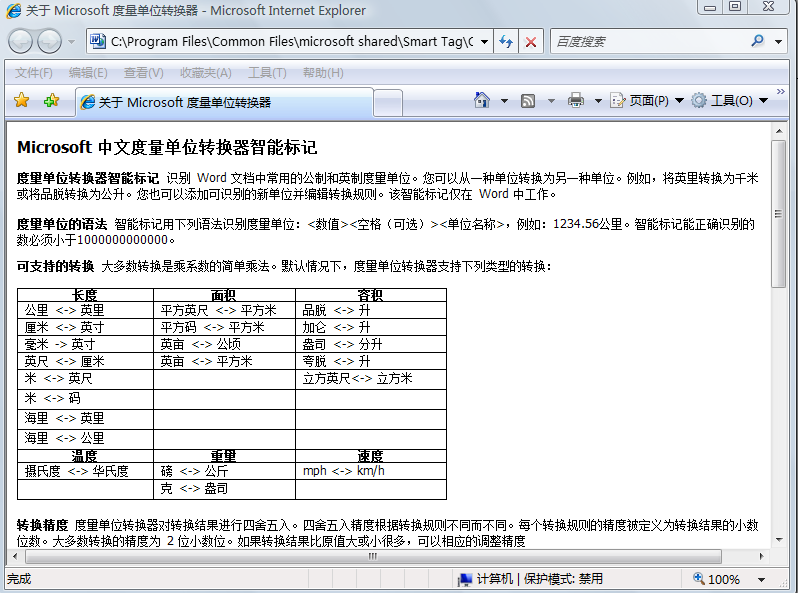Open the 工具(O) gear toolbar menu
The image size is (798, 593).
(729, 100)
